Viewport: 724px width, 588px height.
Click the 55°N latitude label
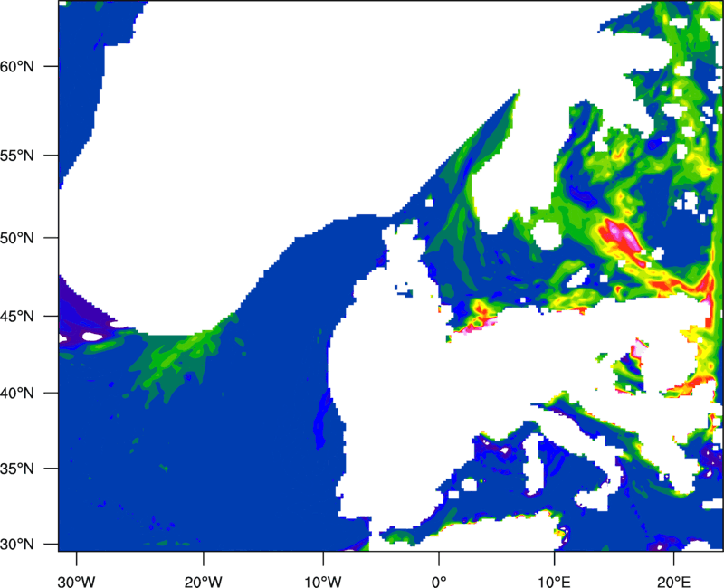point(17,156)
